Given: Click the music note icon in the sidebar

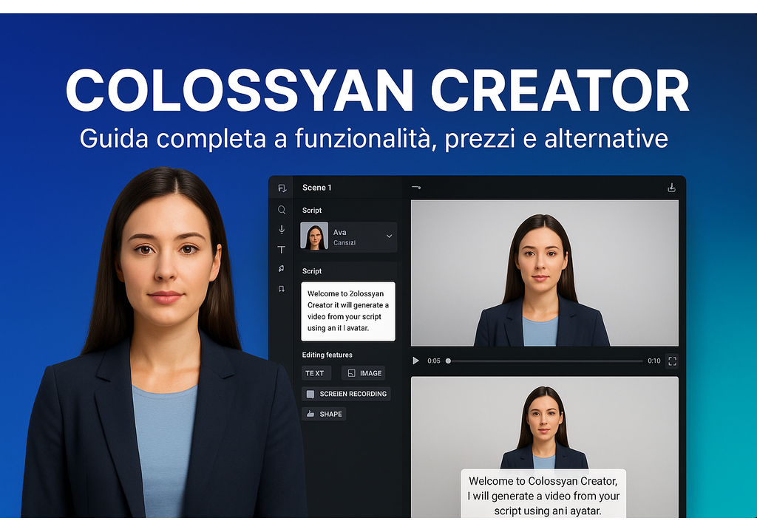Looking at the screenshot, I should [x=282, y=269].
